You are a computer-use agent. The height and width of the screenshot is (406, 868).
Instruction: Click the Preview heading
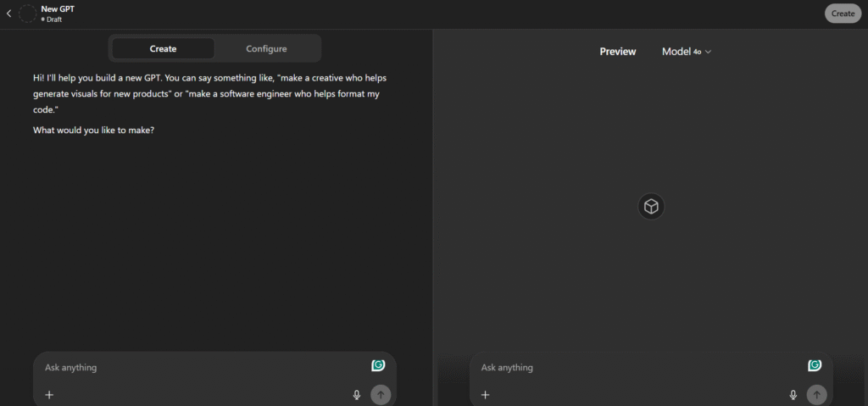617,52
